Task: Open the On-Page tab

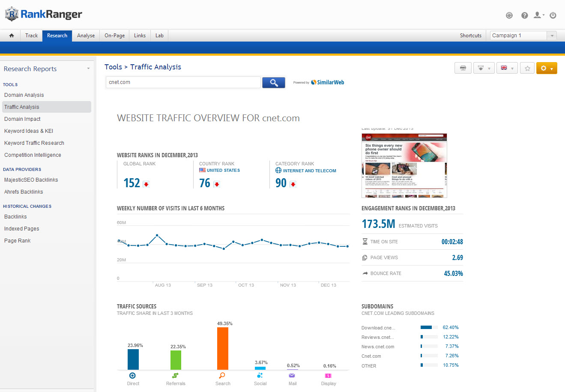Action: click(x=115, y=36)
